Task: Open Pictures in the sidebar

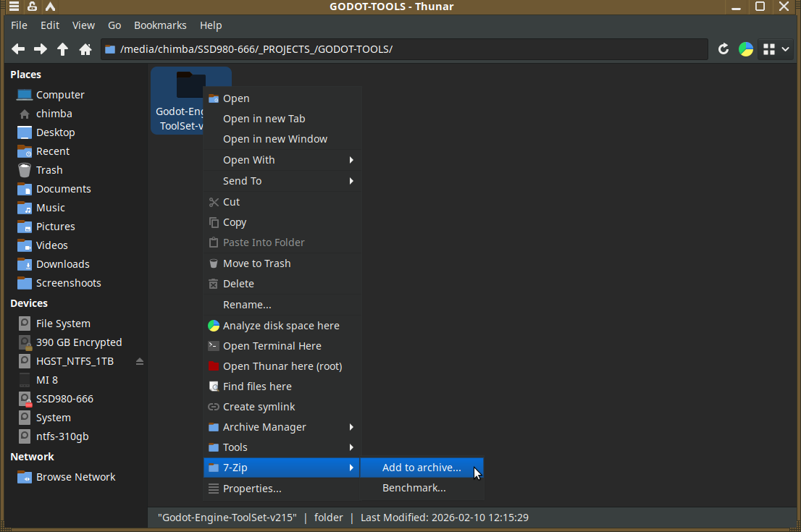Action: pyautogui.click(x=77, y=227)
